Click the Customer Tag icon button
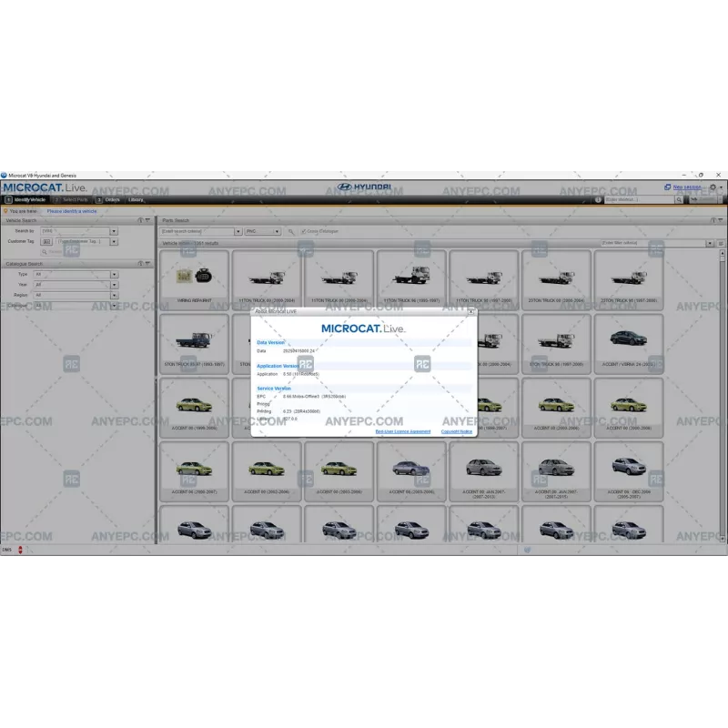This screenshot has width=728, height=728. tap(46, 242)
